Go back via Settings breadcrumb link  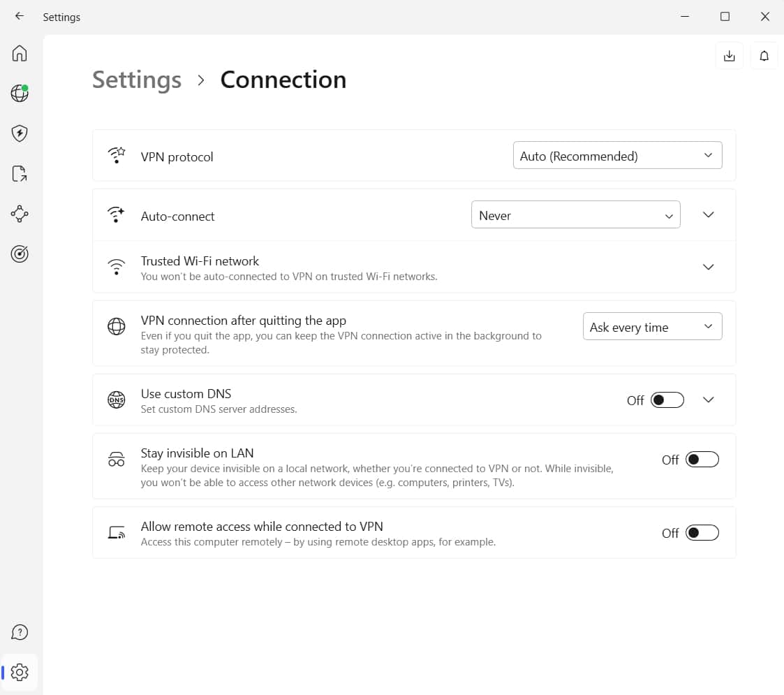coord(137,80)
